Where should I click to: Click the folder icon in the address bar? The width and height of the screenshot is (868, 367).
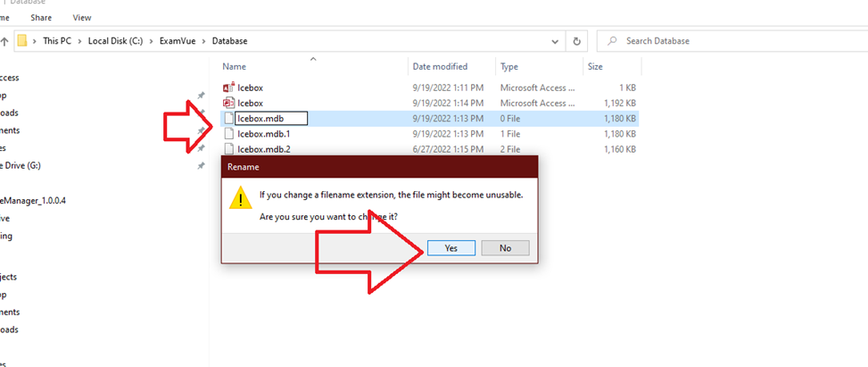click(x=22, y=41)
